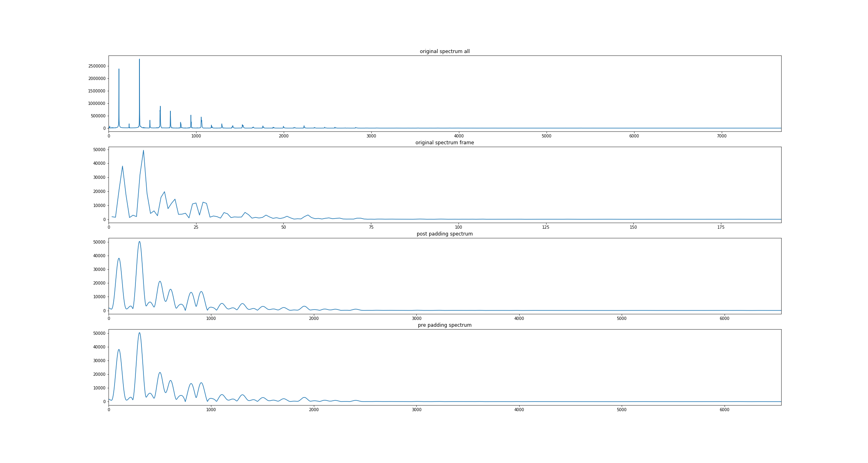Click the 6000 x-axis tick in the post padding plot

click(x=725, y=319)
